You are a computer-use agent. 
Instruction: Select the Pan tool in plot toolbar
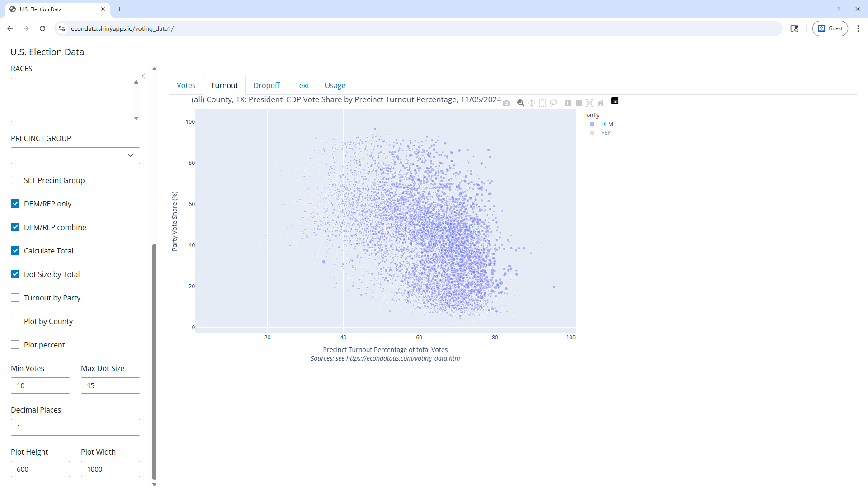coord(532,103)
